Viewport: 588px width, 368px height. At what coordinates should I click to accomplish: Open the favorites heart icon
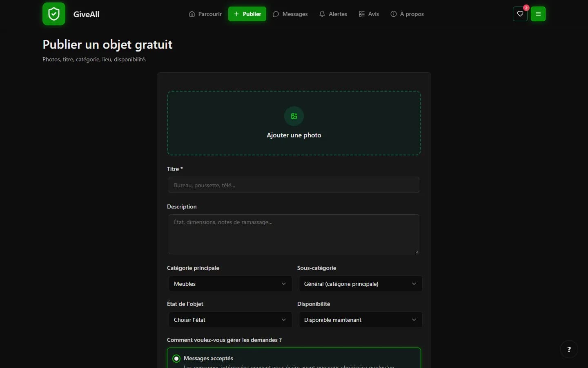coord(520,14)
